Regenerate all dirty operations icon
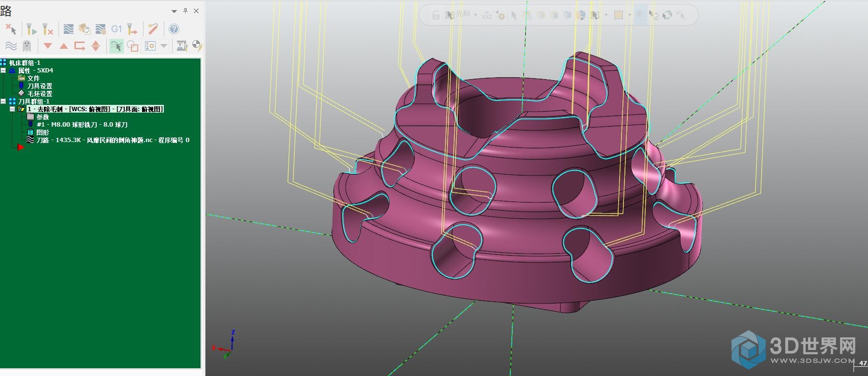Viewport: 868px width, 376px height. (x=47, y=29)
